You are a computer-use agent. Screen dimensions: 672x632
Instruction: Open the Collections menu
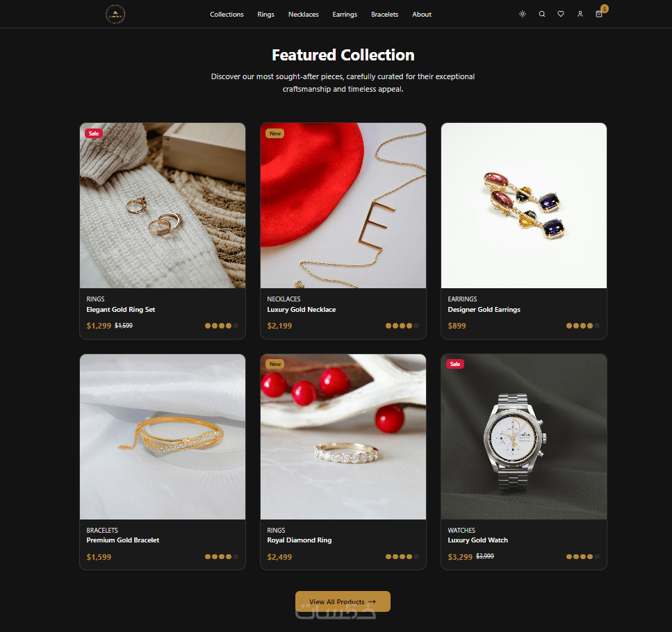tap(227, 15)
